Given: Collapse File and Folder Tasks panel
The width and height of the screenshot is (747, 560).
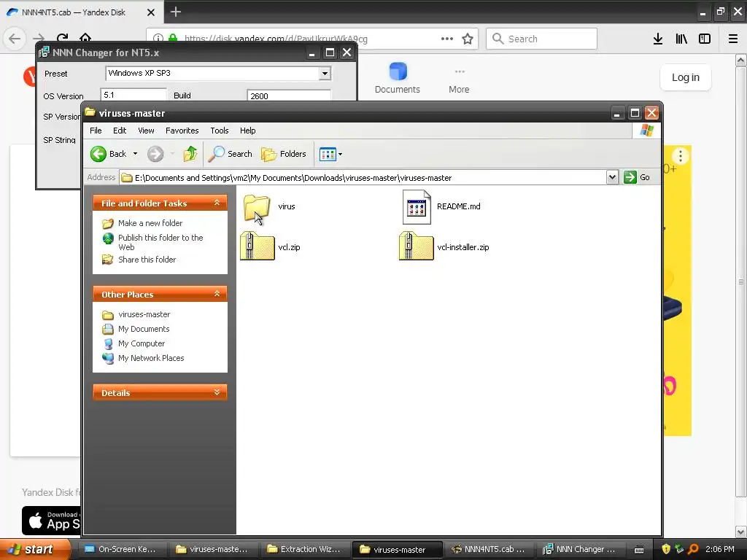Looking at the screenshot, I should 217,203.
